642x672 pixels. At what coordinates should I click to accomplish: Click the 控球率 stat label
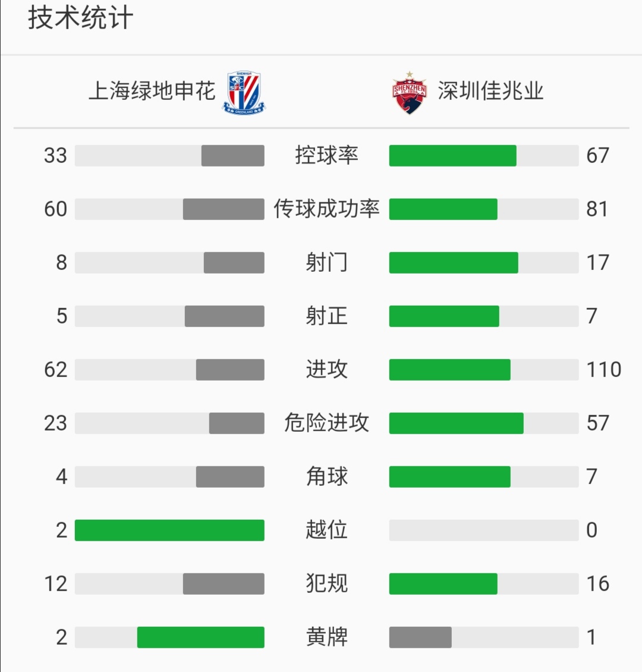coord(326,155)
